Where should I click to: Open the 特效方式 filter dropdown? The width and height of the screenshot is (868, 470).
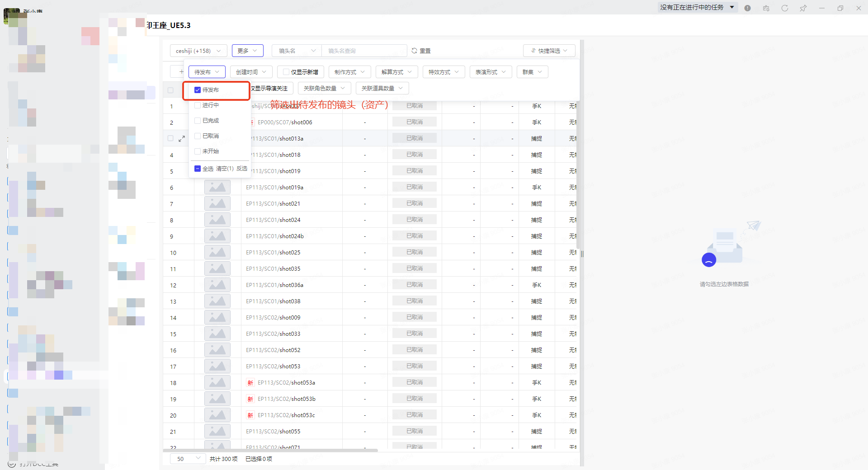pos(443,72)
